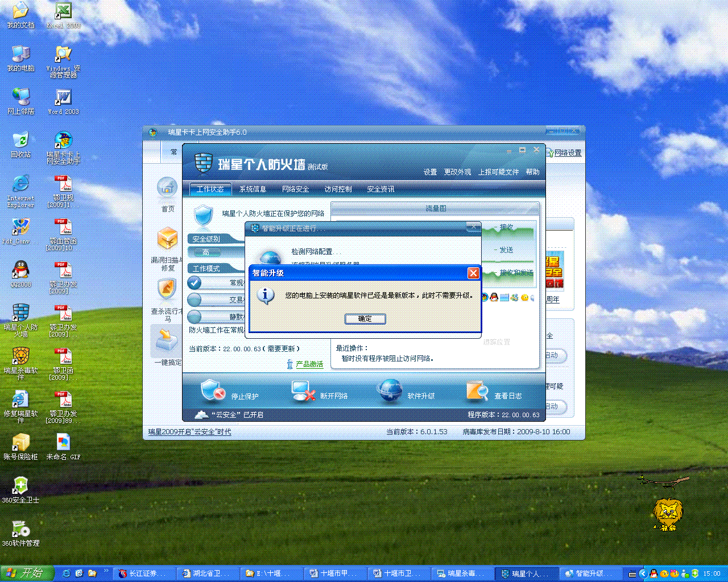Select the 瑞星杀毒软件 desktop icon

pos(20,364)
